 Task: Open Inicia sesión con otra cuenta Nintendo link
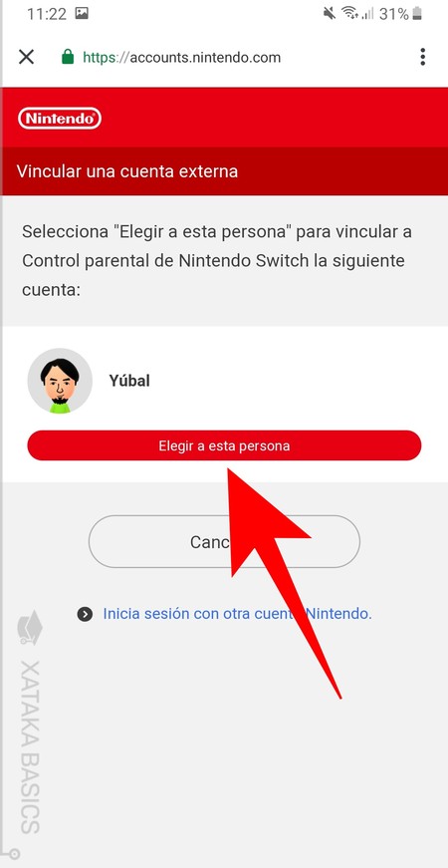tap(237, 613)
